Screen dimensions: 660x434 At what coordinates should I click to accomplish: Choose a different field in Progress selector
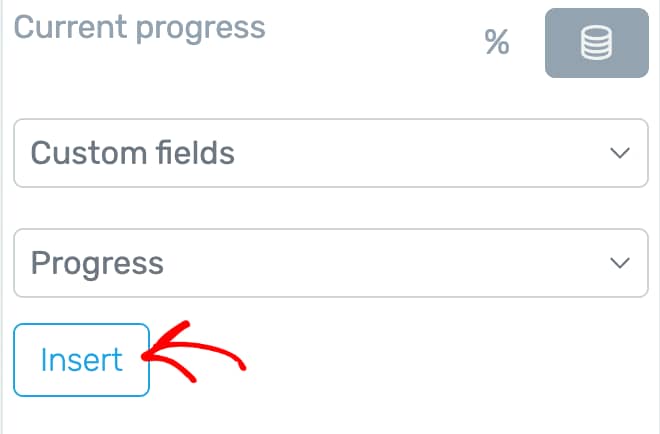(331, 263)
